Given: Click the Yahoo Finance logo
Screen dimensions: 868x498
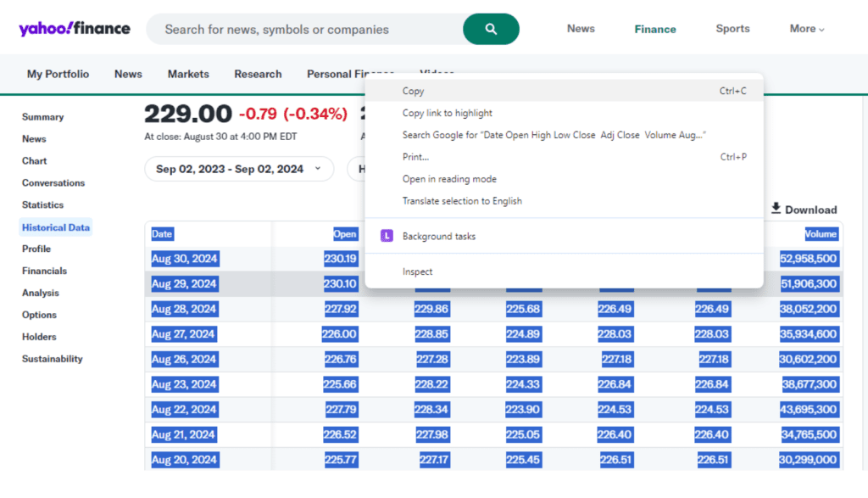Looking at the screenshot, I should coord(75,29).
